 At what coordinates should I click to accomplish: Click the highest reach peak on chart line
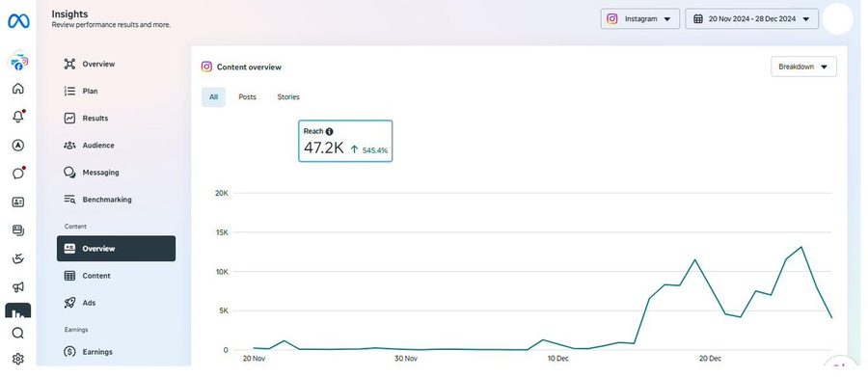click(x=801, y=247)
